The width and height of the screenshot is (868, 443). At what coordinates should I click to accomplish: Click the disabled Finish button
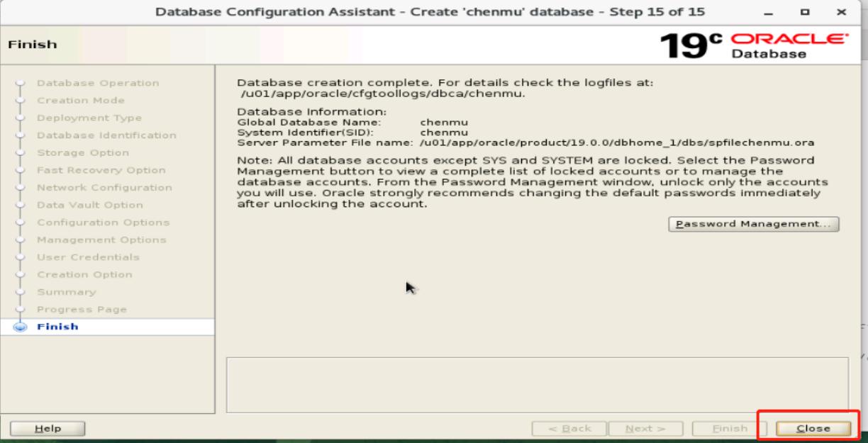click(730, 428)
